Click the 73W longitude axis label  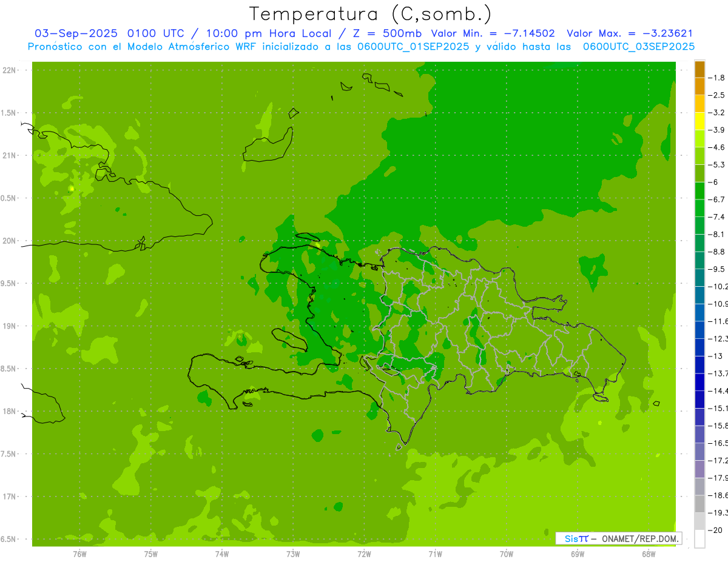pyautogui.click(x=293, y=554)
